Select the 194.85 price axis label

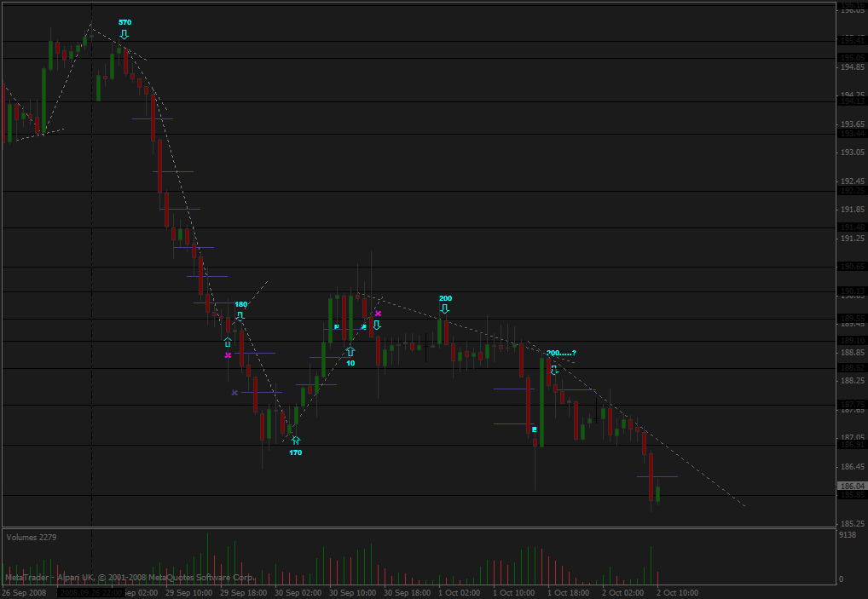[853, 67]
